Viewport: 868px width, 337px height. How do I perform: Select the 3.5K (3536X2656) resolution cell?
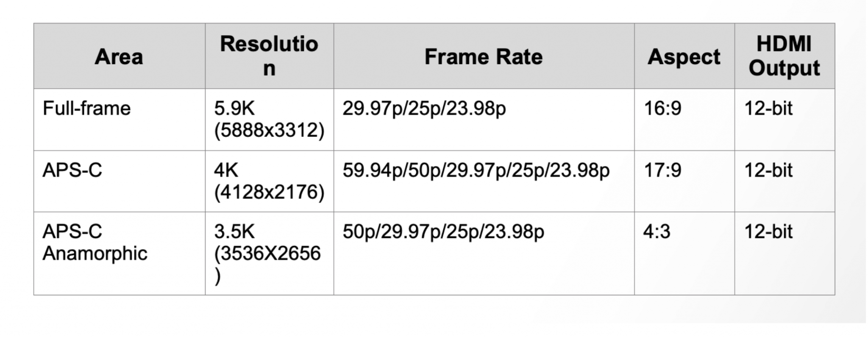(267, 253)
